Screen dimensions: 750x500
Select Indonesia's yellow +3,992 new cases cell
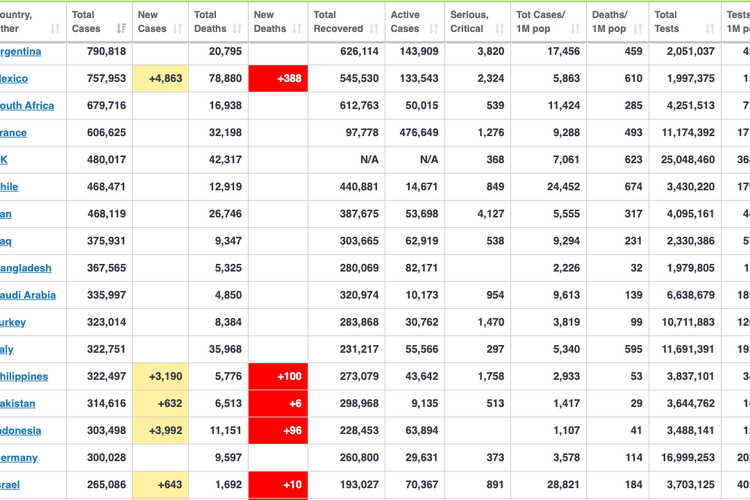click(x=160, y=431)
